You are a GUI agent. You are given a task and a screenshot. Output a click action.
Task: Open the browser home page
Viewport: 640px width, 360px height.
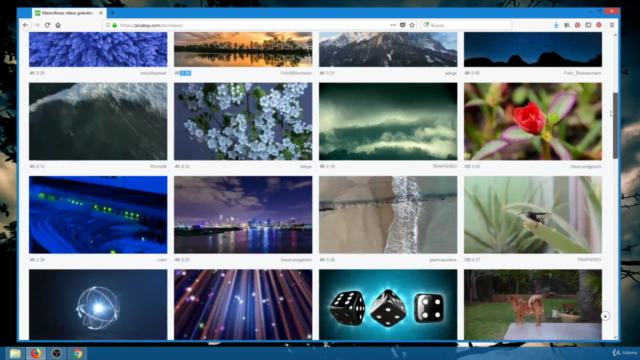(x=58, y=25)
